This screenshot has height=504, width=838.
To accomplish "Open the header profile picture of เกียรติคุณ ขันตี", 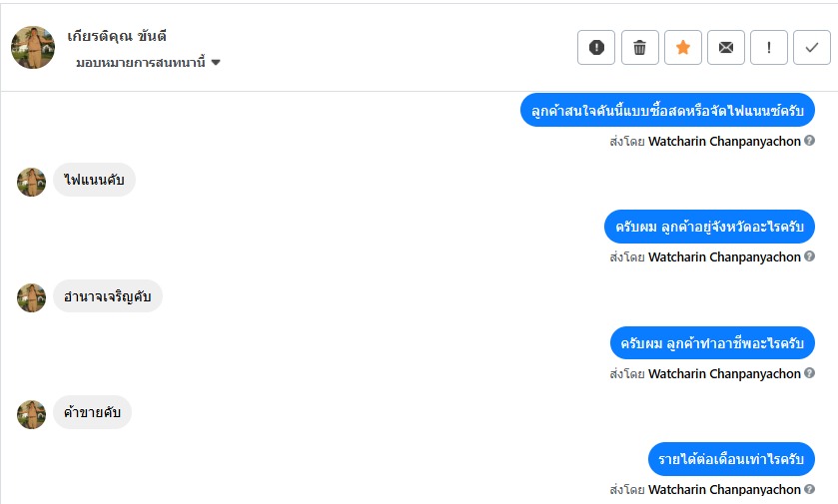I will [33, 47].
